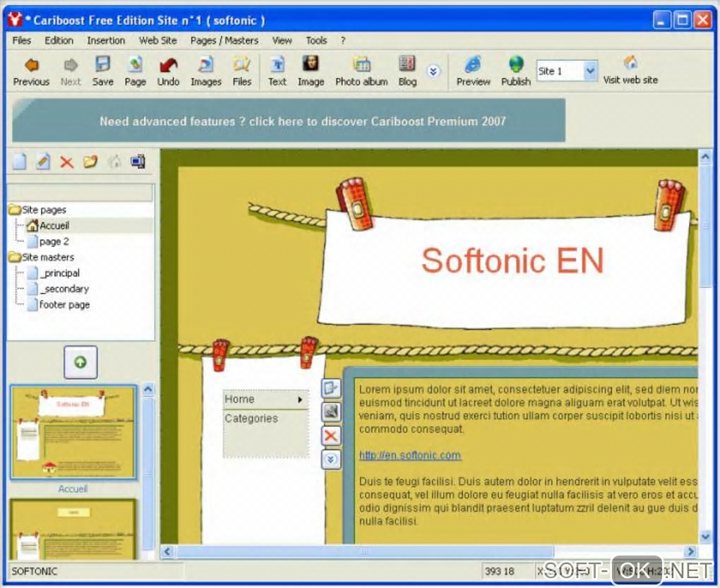The height and width of the screenshot is (588, 720).
Task: Save the site with the floppy icon
Action: (103, 65)
